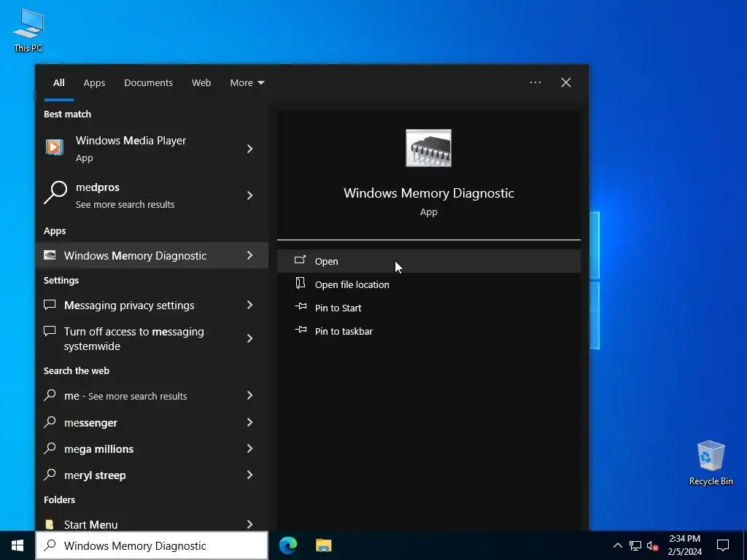Click search icon beside mega millions
The width and height of the screenshot is (747, 560).
click(50, 448)
